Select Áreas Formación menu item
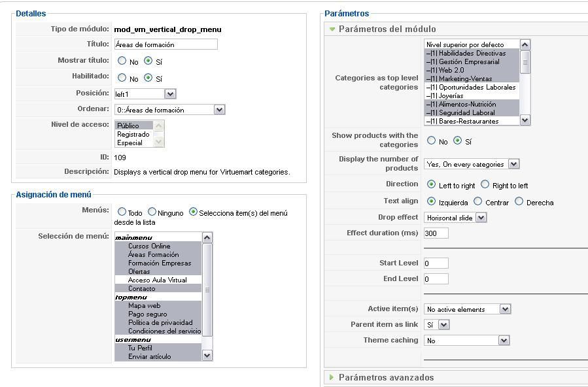 (158, 255)
